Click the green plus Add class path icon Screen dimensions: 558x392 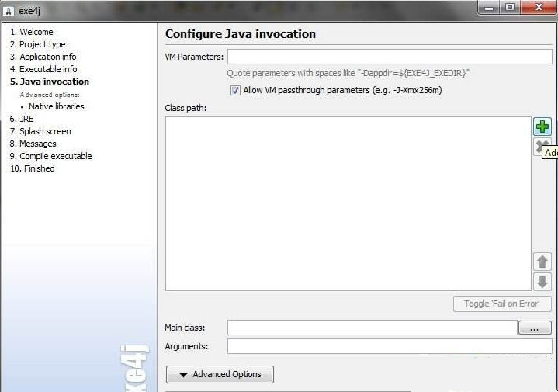(542, 127)
